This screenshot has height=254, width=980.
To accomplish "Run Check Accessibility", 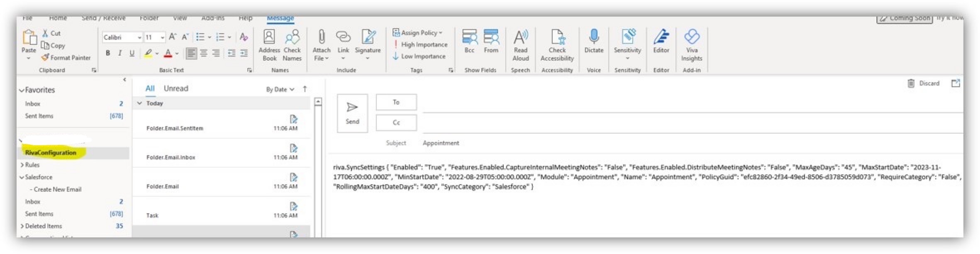I will click(x=557, y=45).
